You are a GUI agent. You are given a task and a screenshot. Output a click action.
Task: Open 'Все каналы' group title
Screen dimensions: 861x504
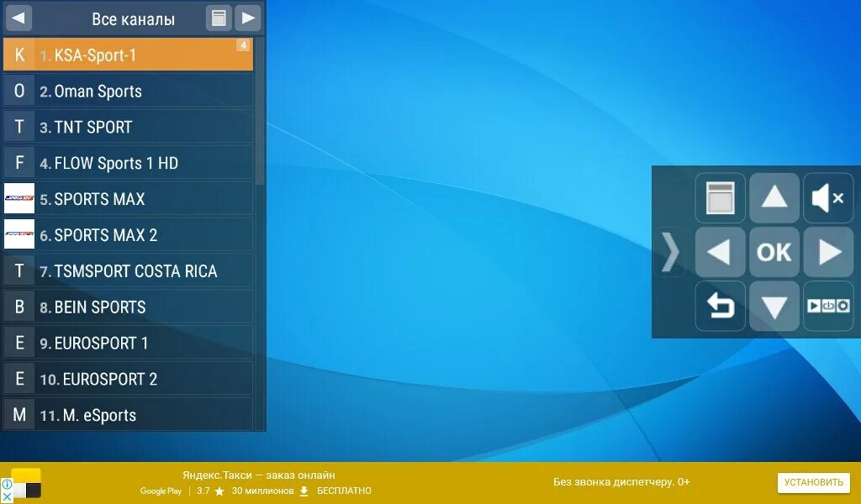(x=133, y=19)
